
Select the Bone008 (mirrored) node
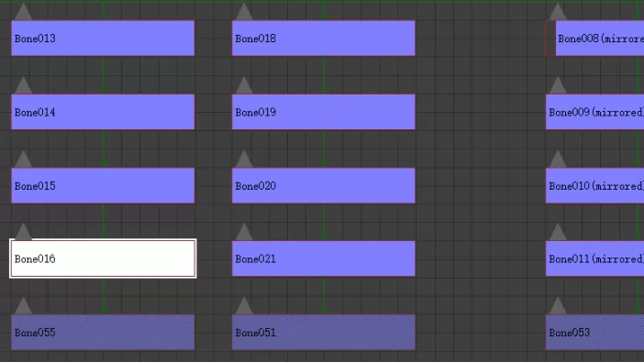(600, 38)
